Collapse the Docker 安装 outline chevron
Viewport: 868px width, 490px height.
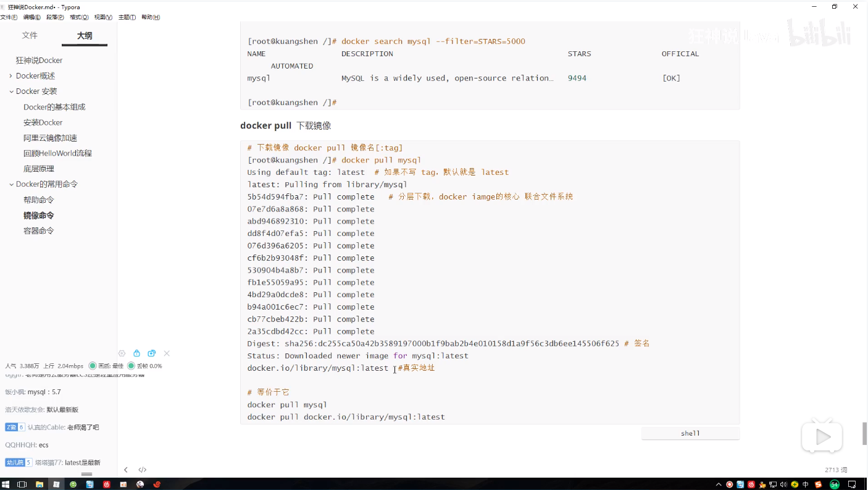(x=10, y=91)
